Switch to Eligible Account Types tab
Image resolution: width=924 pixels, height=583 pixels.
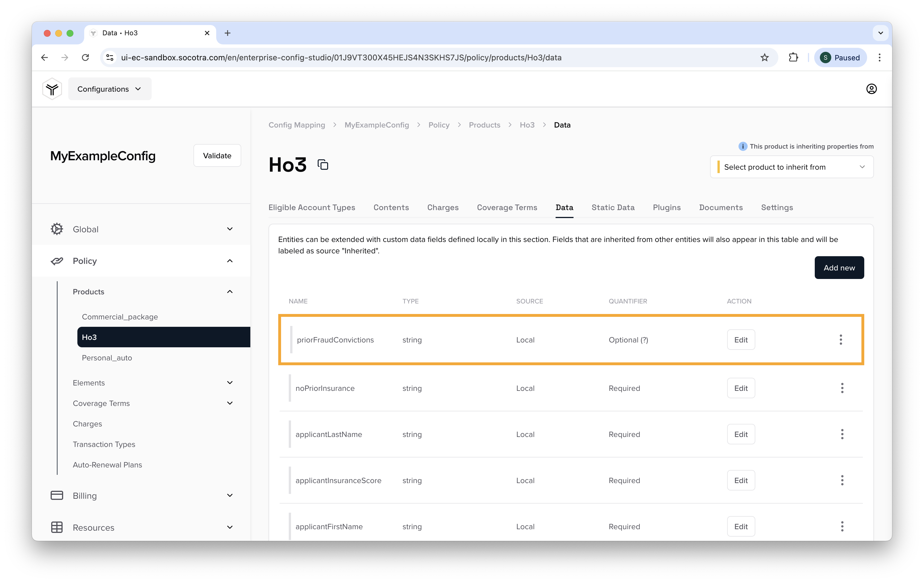click(312, 208)
